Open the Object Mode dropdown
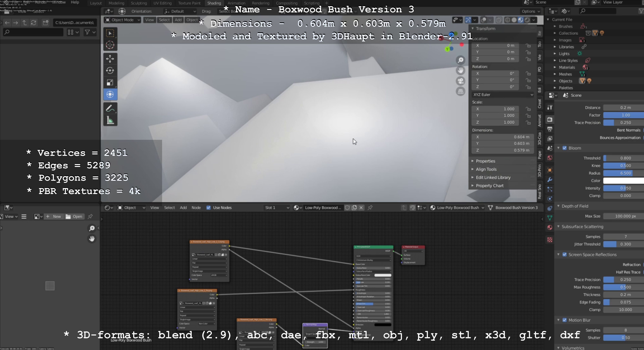 tap(123, 20)
